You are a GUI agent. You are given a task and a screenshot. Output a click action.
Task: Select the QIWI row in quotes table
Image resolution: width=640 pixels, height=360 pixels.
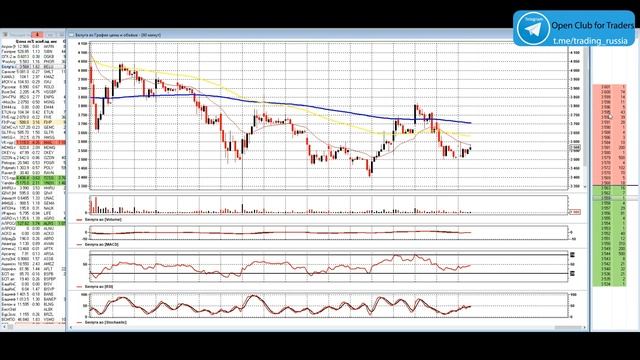click(x=33, y=193)
